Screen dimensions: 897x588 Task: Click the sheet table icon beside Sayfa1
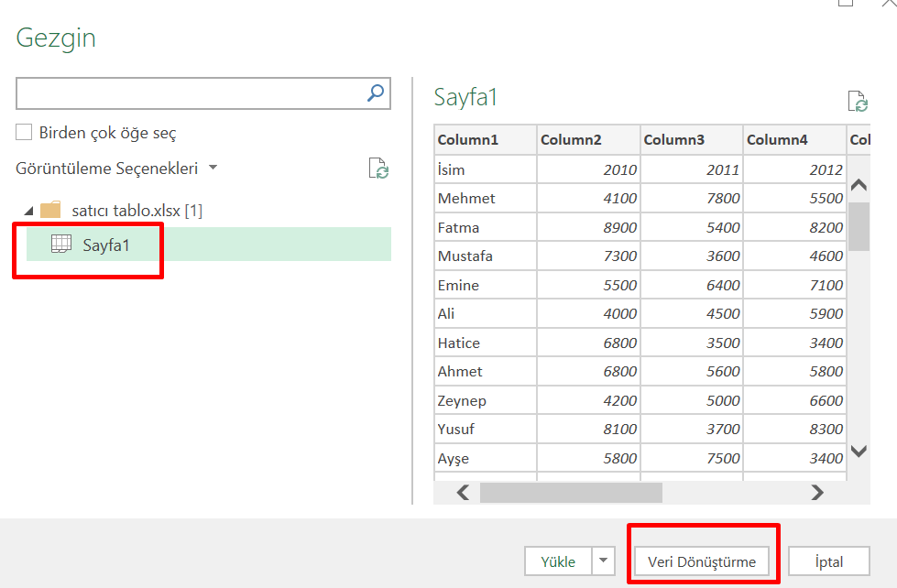[61, 245]
